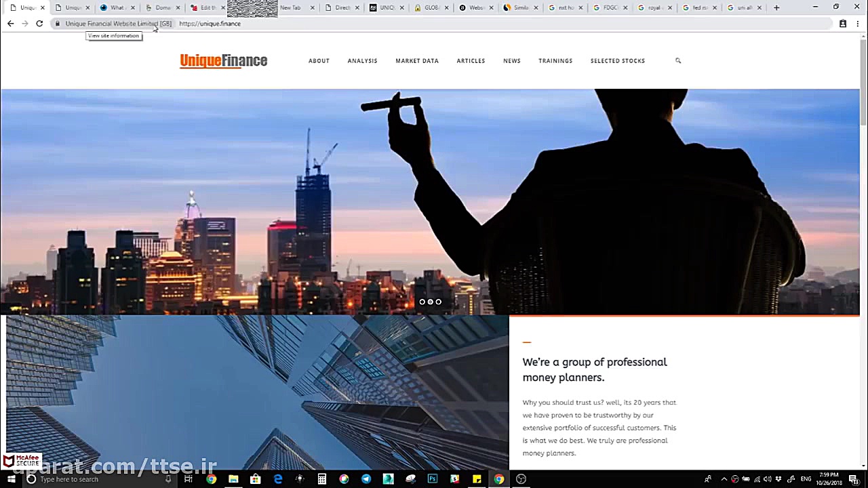Open File Explorer from the taskbar
This screenshot has width=868, height=488.
(x=233, y=479)
